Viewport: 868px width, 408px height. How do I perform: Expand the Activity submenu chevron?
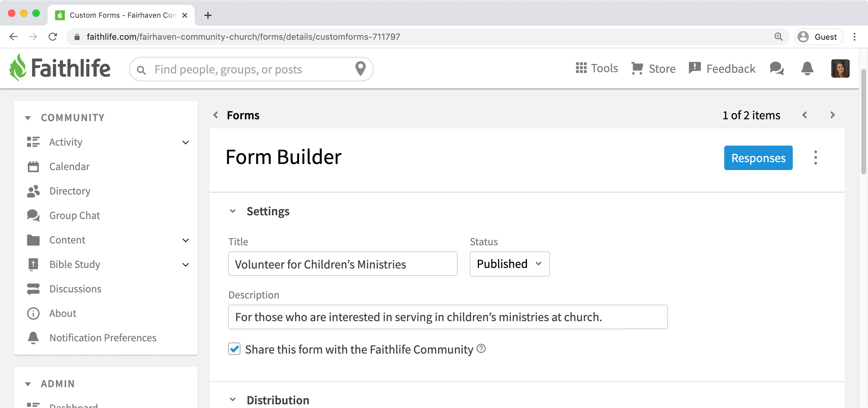click(x=185, y=142)
